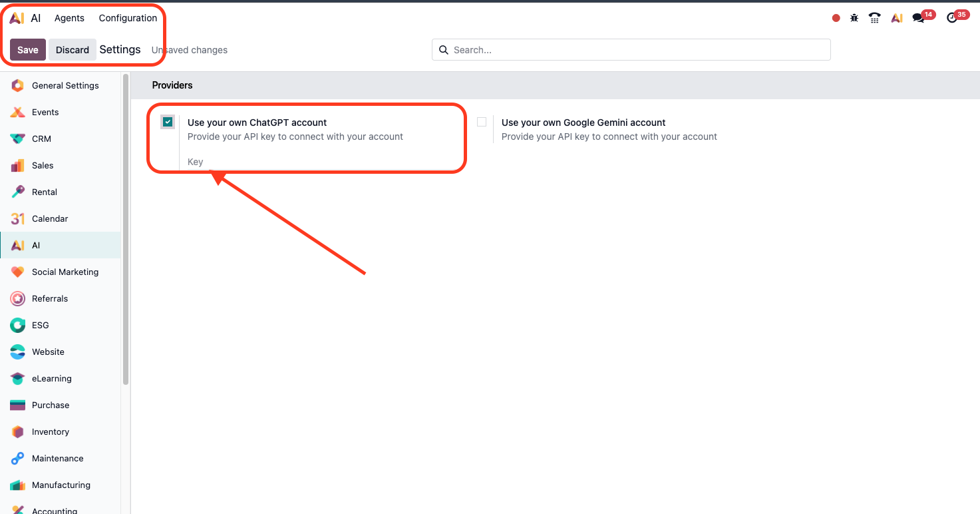This screenshot has width=980, height=514.
Task: Click the AI app logo icon in navbar
Action: (17, 18)
